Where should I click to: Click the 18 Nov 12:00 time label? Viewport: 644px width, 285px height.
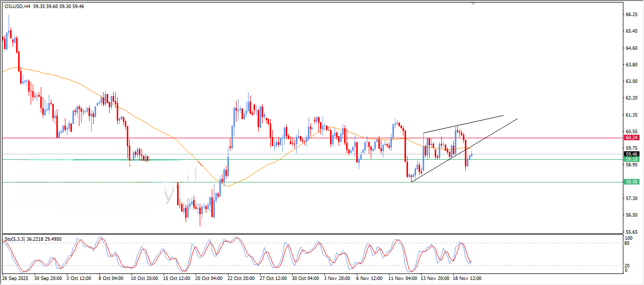(467, 277)
